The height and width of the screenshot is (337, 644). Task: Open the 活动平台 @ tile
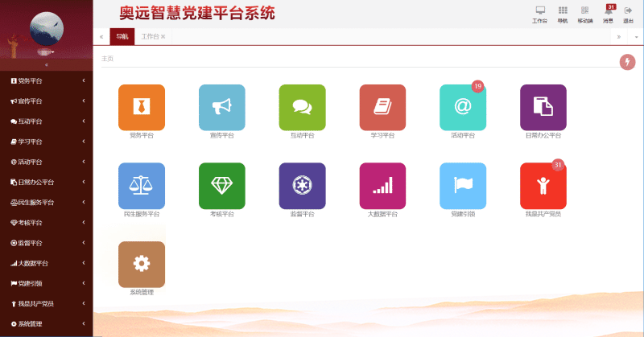(463, 107)
